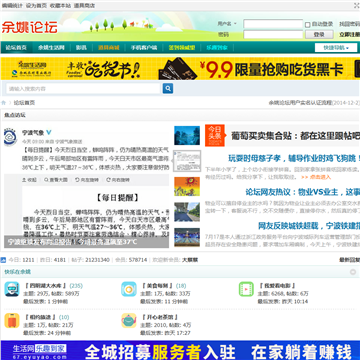
Task: Open the 开心老茶馆 teapot icon
Action: pyautogui.click(x=129, y=320)
